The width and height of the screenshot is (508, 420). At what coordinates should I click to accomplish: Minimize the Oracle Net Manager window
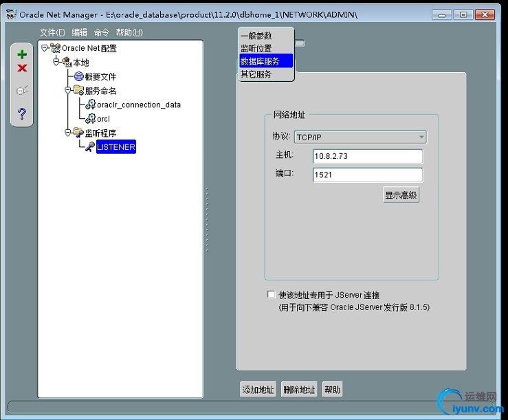441,14
